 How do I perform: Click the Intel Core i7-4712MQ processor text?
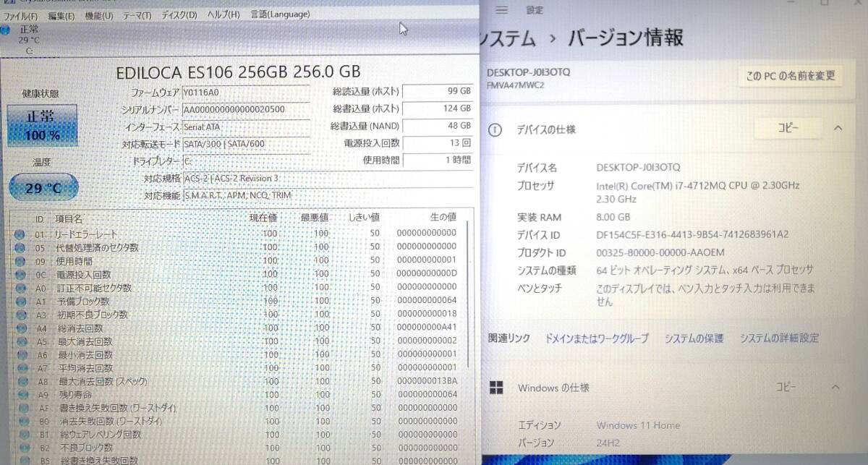[698, 192]
